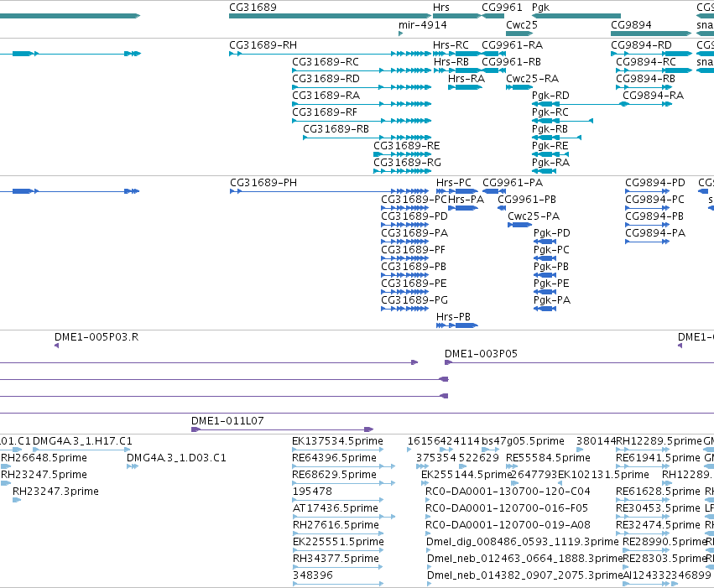Select the Pgk-RE transcript label
Screen dimensions: 714x588
550,146
